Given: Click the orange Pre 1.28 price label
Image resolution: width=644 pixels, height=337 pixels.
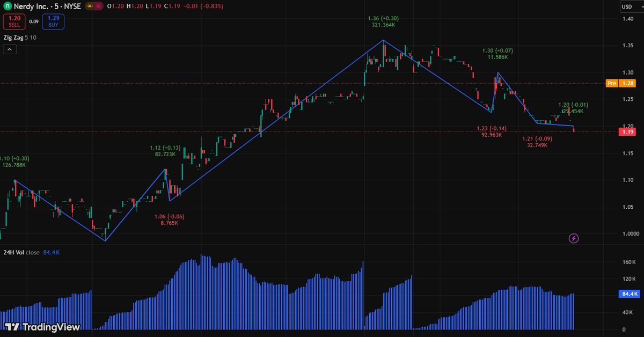Looking at the screenshot, I should point(620,83).
